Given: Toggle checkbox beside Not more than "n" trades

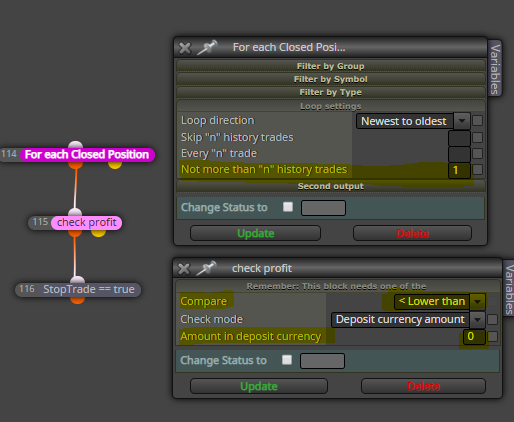Looking at the screenshot, I should [x=478, y=170].
